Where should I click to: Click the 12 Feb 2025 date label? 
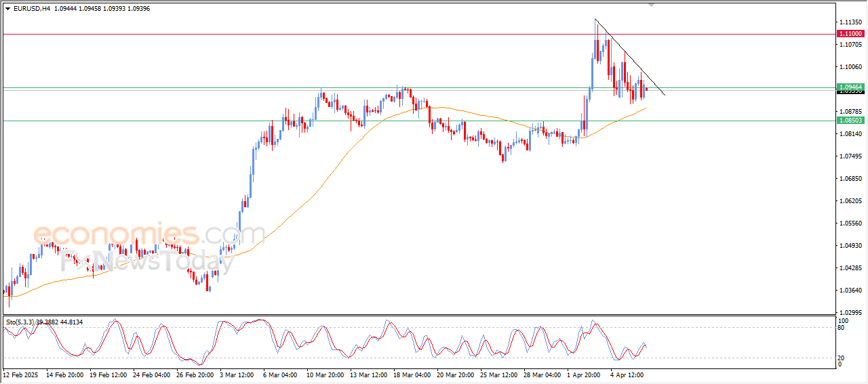pyautogui.click(x=20, y=374)
